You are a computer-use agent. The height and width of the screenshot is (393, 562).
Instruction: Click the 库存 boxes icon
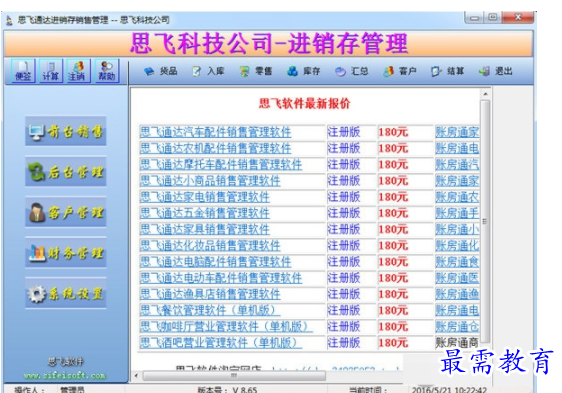[292, 71]
